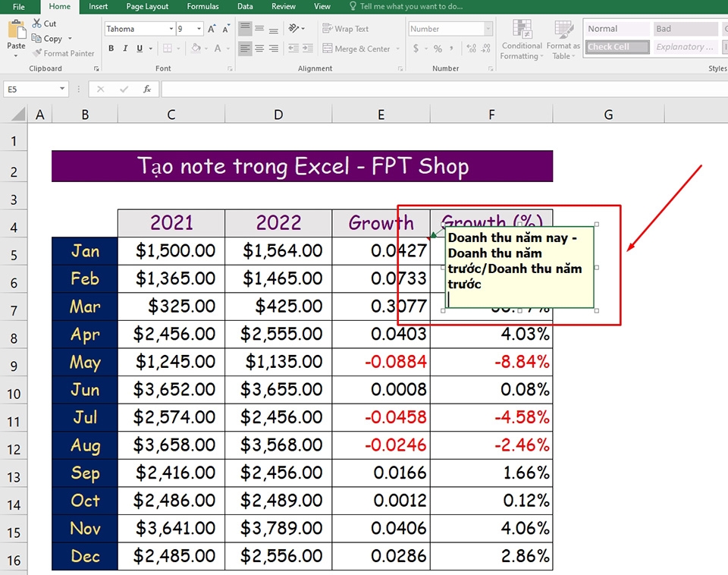Apply the Percent Style format

tap(438, 49)
